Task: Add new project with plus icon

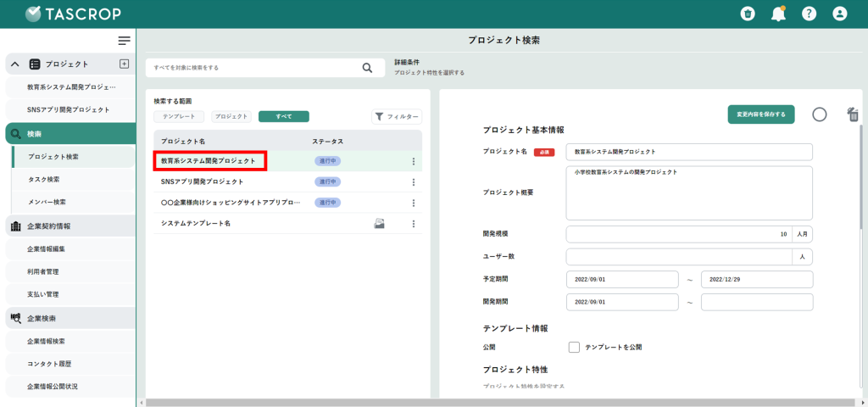Action: click(x=124, y=64)
